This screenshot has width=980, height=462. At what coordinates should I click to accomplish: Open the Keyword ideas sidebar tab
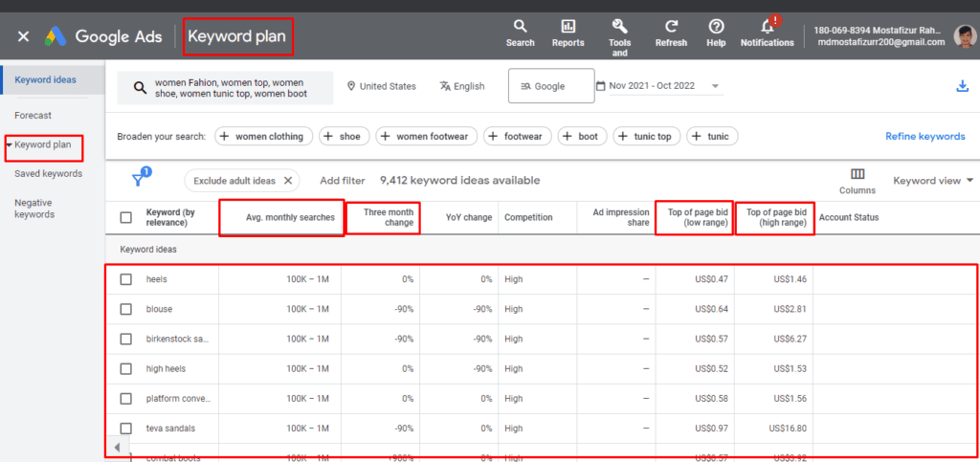coord(46,80)
